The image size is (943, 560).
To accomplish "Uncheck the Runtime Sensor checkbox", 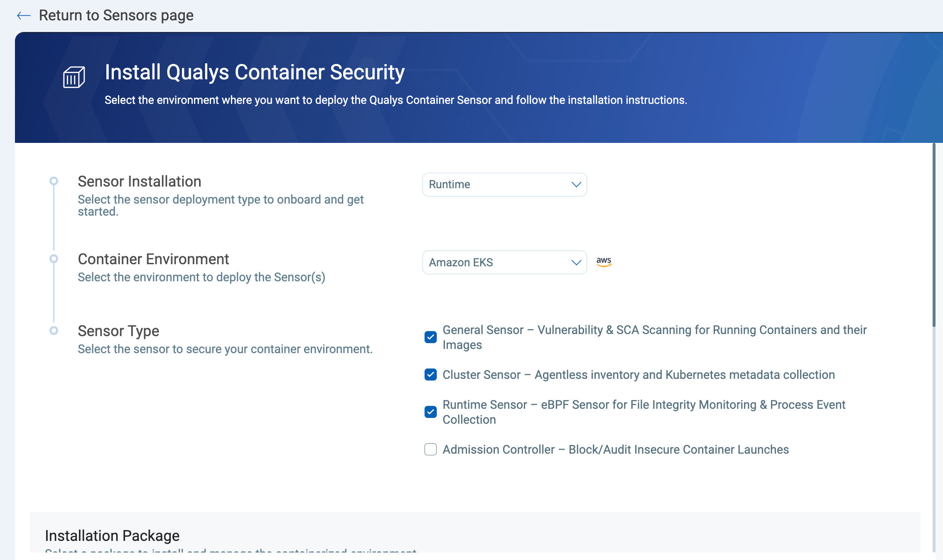I will pyautogui.click(x=430, y=412).
